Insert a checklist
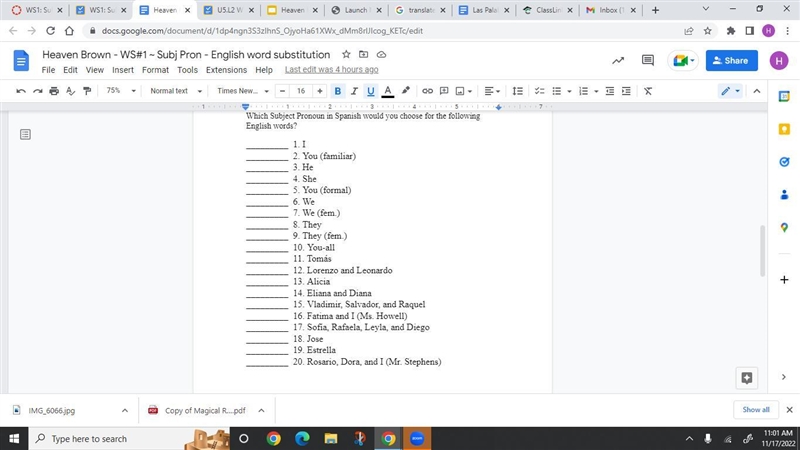Image resolution: width=800 pixels, height=450 pixels. 539,91
